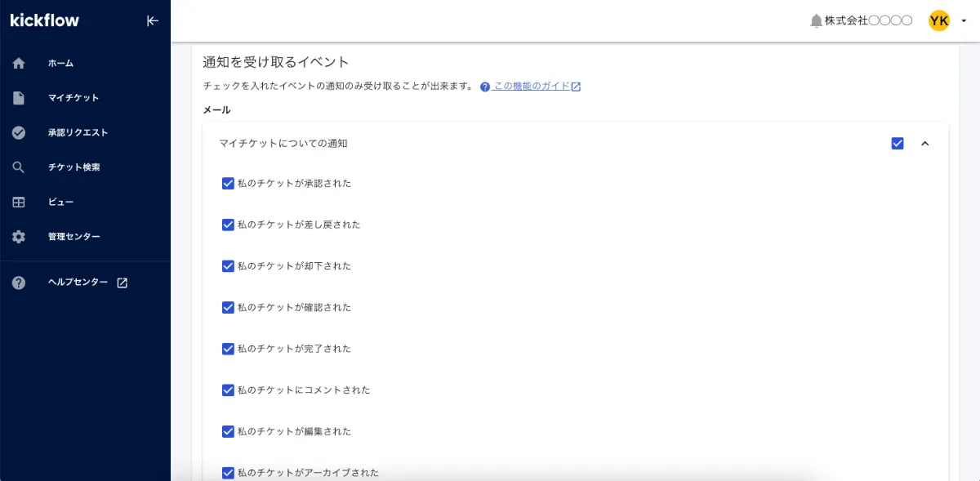
Task: Click the メール section label
Action: coord(216,109)
